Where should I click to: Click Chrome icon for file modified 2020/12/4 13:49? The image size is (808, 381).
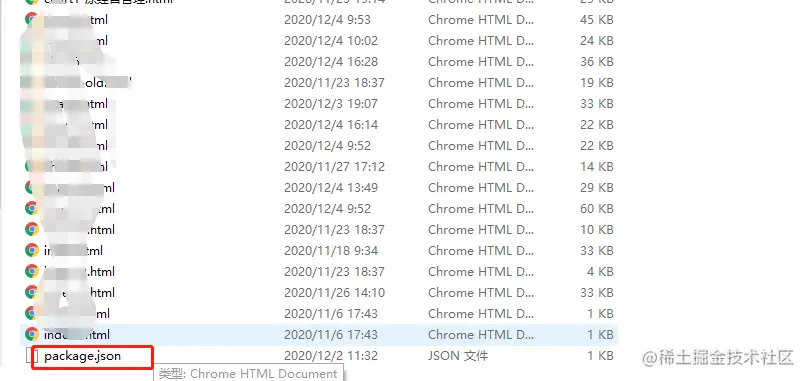[32, 188]
